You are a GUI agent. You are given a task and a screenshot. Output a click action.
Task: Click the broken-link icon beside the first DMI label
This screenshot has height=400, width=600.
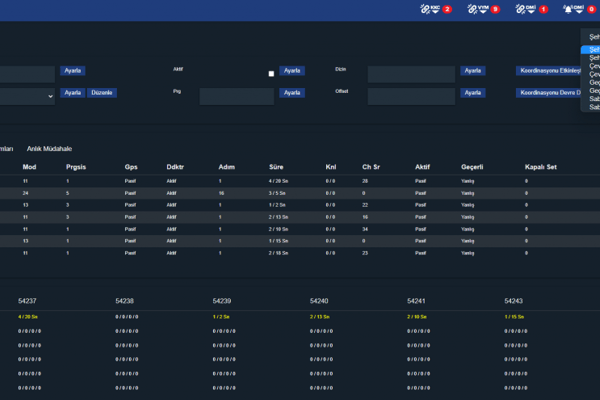(x=520, y=9)
